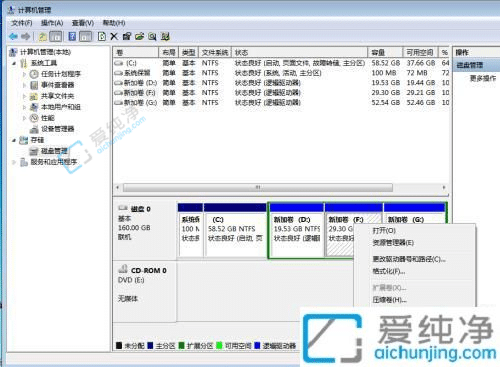Toggle the action pane toolbar icon
The height and width of the screenshot is (367, 500).
point(86,36)
